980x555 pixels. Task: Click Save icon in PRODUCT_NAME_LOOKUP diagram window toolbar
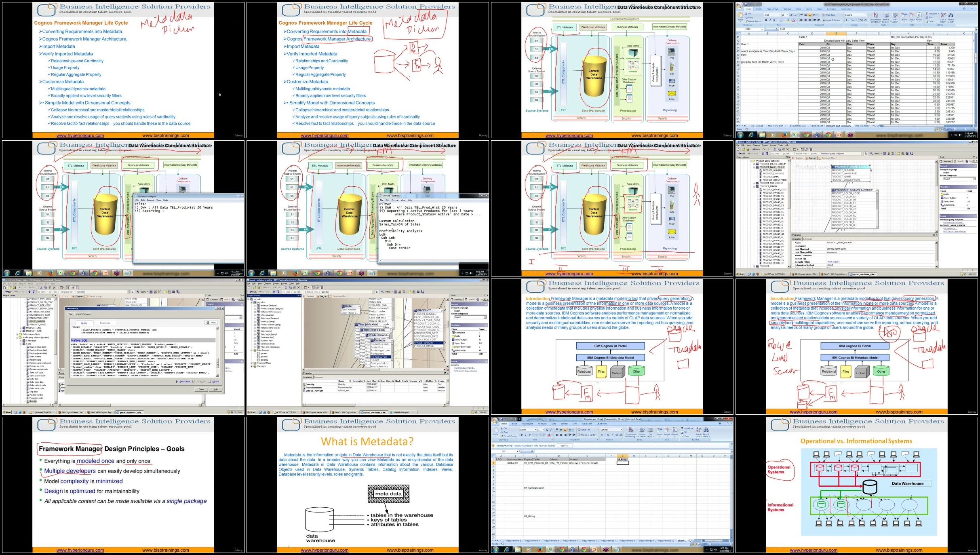click(748, 149)
